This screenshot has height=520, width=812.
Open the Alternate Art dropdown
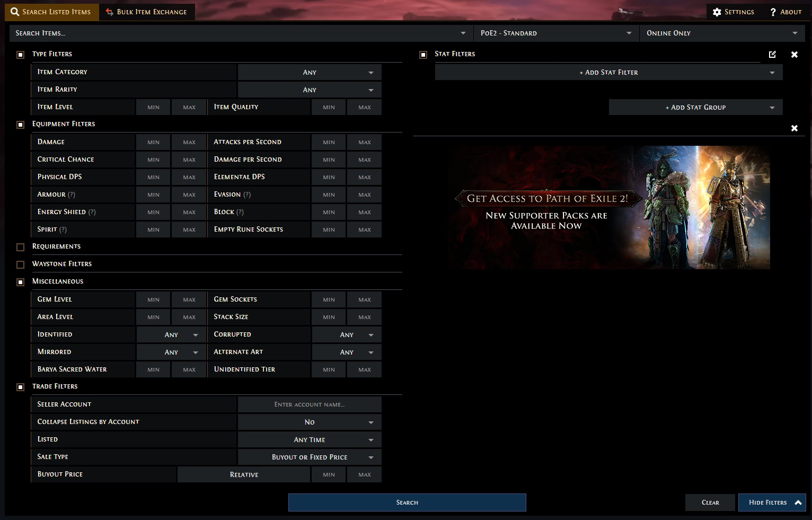(x=347, y=352)
